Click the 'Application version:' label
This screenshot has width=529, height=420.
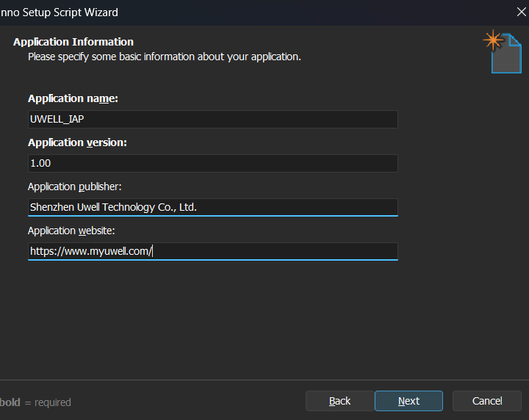click(77, 142)
